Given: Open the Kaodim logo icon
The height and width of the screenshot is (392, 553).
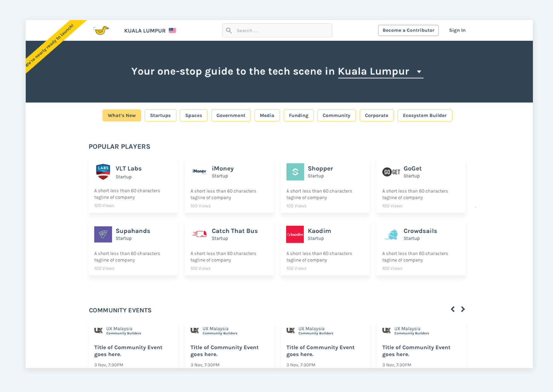Looking at the screenshot, I should [295, 234].
